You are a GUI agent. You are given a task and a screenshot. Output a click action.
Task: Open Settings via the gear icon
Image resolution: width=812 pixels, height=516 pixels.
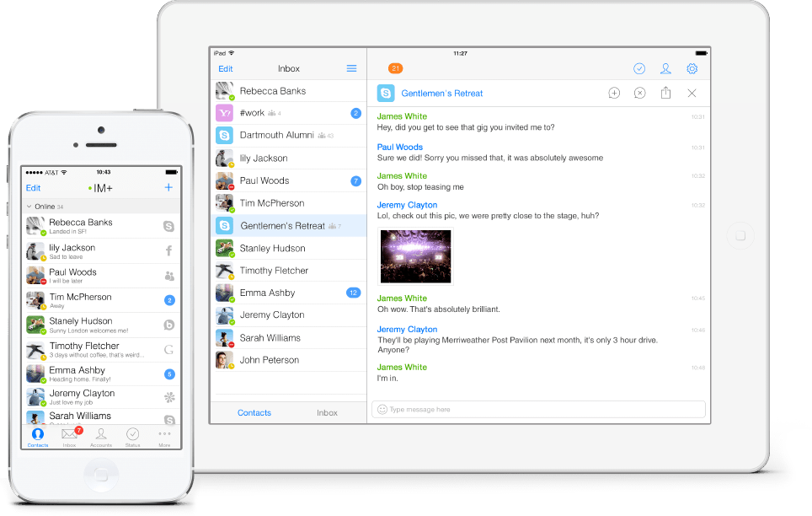pyautogui.click(x=692, y=68)
